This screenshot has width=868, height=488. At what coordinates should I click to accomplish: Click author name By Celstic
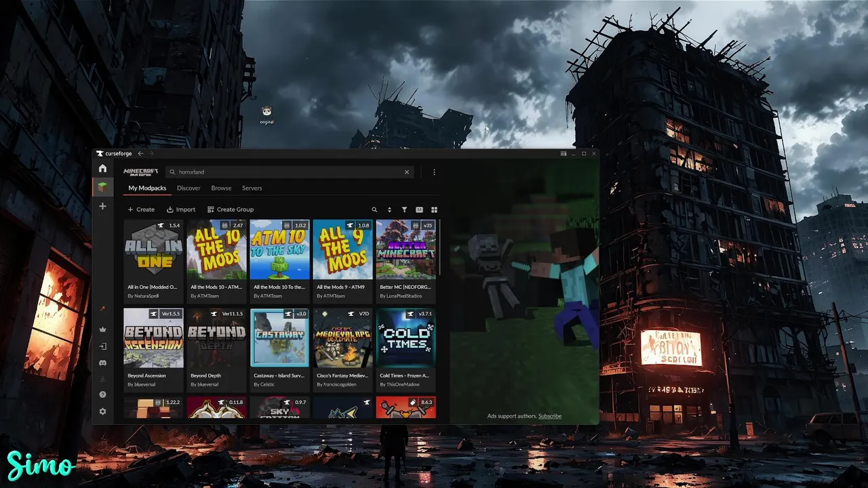coord(264,385)
